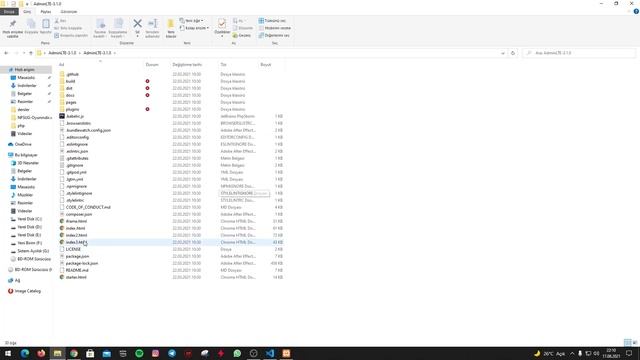Open Visual Studio Code from taskbar
This screenshot has width=640, height=360.
point(270,353)
